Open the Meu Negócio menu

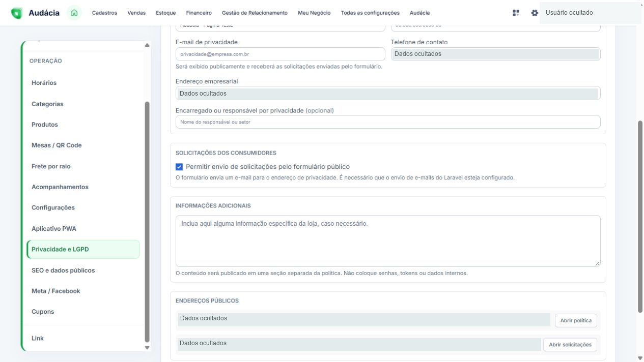tap(314, 13)
